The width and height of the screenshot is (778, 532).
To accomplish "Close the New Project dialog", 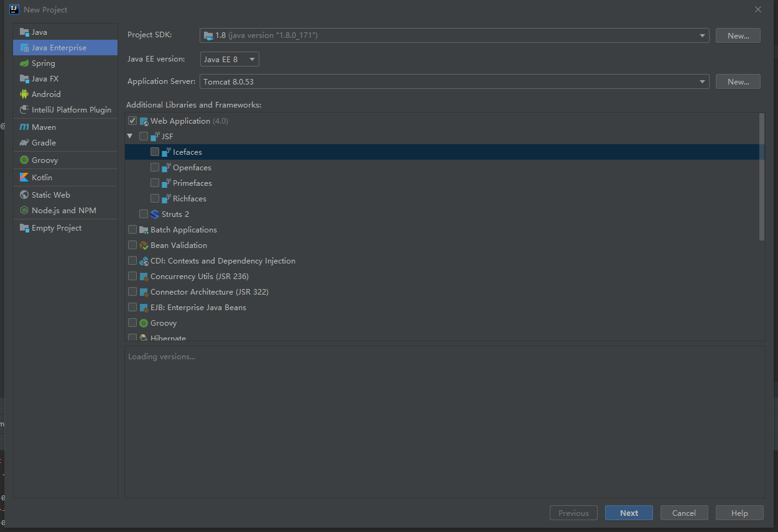I will tap(758, 9).
